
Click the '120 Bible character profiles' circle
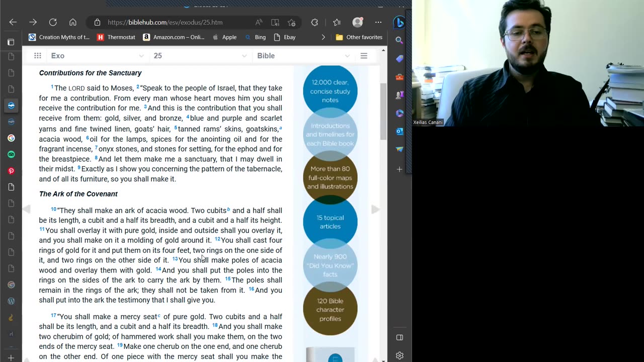click(330, 309)
